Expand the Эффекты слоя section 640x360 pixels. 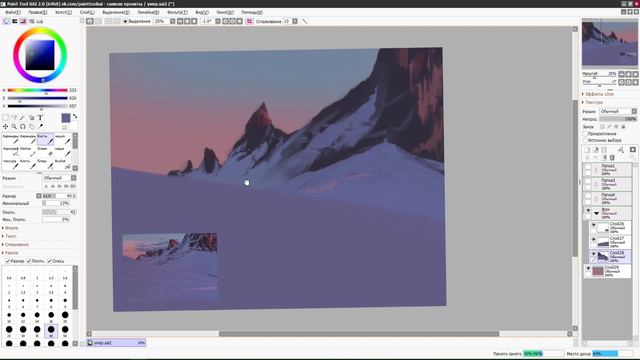[x=598, y=94]
